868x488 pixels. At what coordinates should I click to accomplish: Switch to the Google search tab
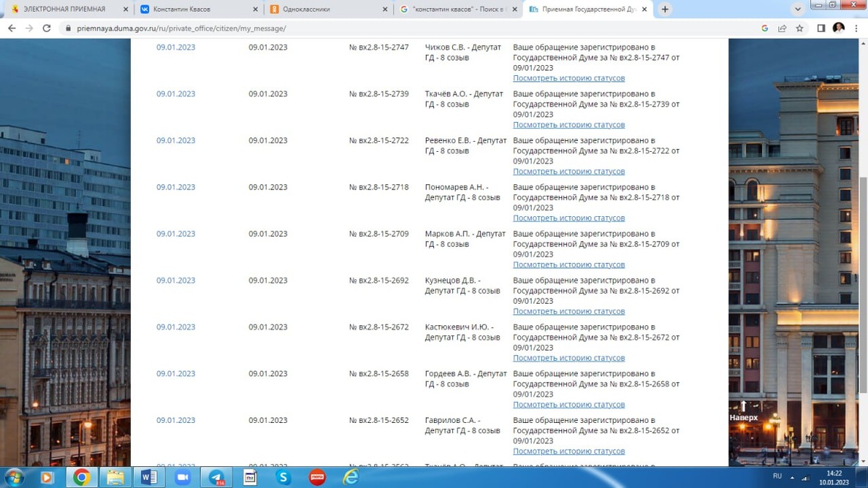point(459,9)
